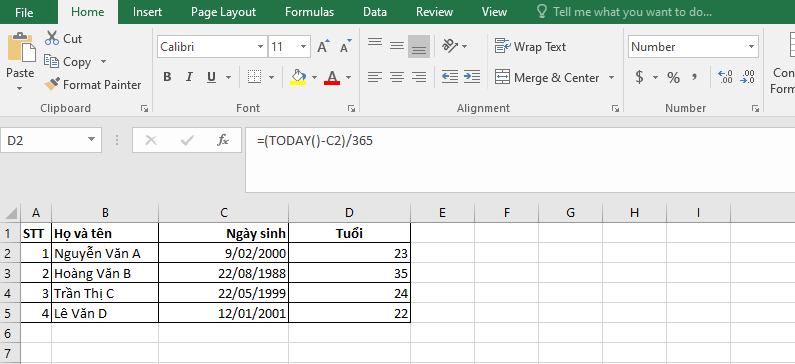Viewport: 795px width, 364px height.
Task: Open the font size 11 dropdown
Action: tap(303, 47)
